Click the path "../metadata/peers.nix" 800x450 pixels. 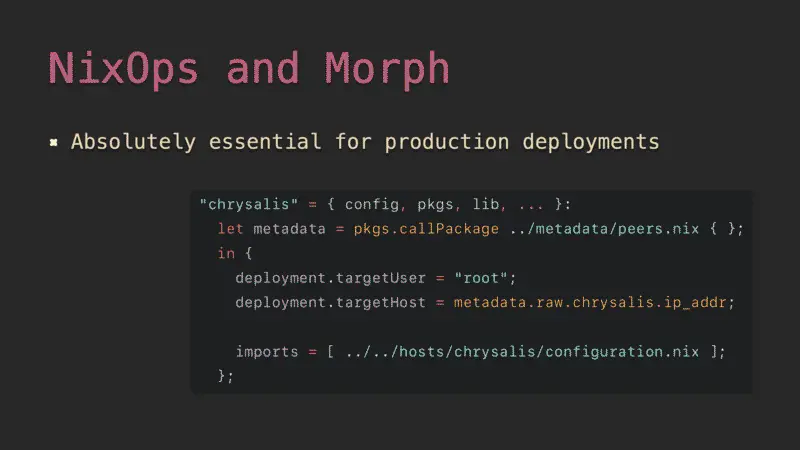pyautogui.click(x=604, y=229)
